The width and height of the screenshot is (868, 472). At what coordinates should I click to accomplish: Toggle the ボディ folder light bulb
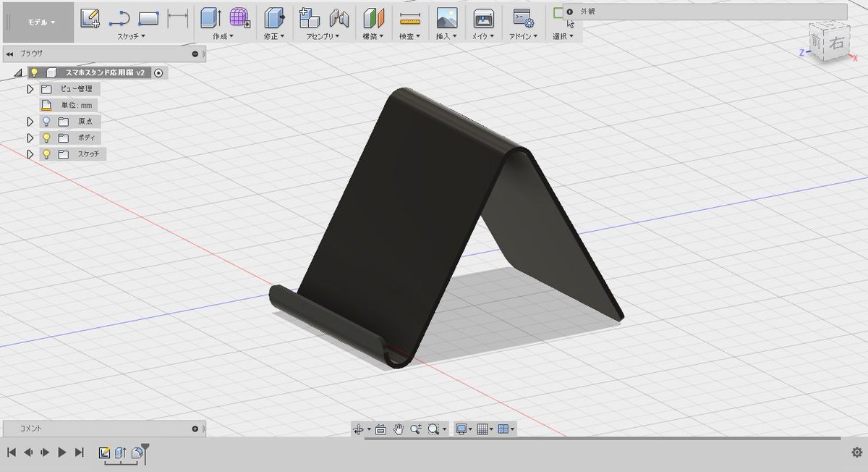(x=46, y=138)
